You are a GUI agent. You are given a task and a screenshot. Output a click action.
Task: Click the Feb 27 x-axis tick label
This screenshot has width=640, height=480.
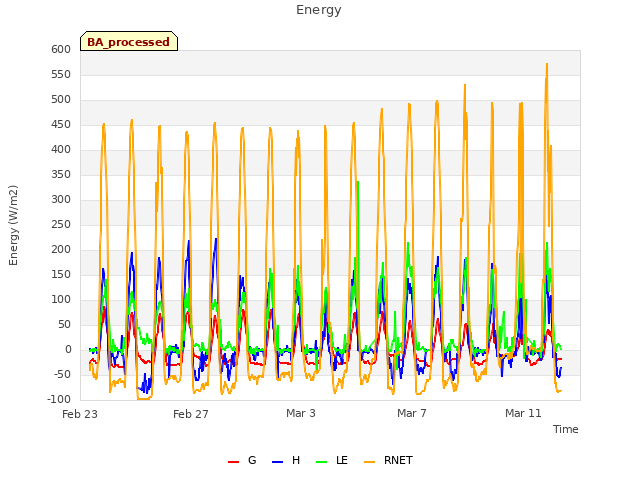(x=191, y=414)
